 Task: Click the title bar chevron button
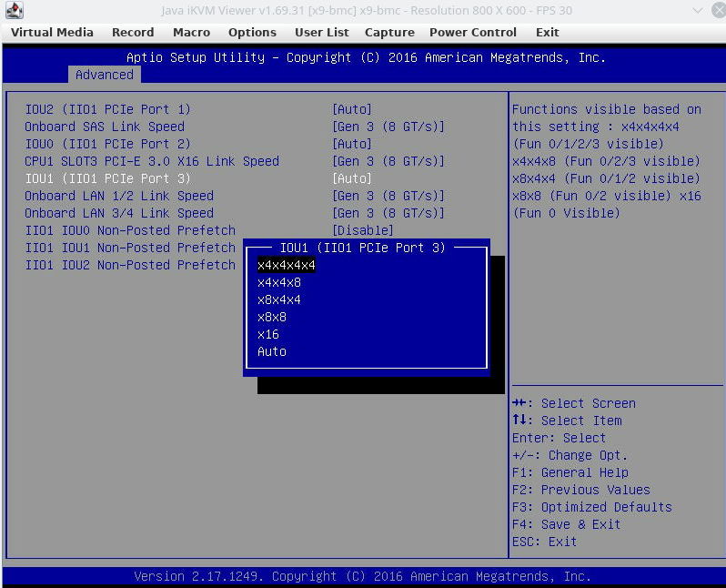[x=697, y=10]
